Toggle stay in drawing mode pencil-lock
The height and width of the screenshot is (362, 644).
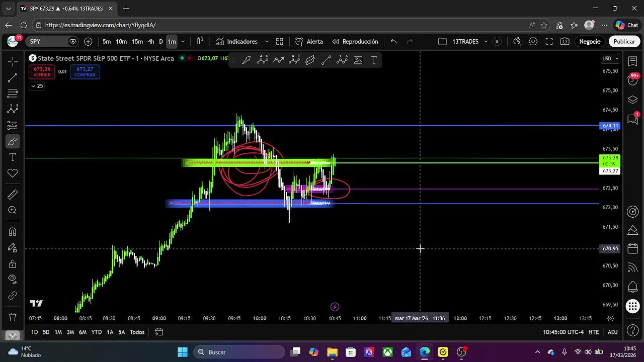click(x=13, y=248)
